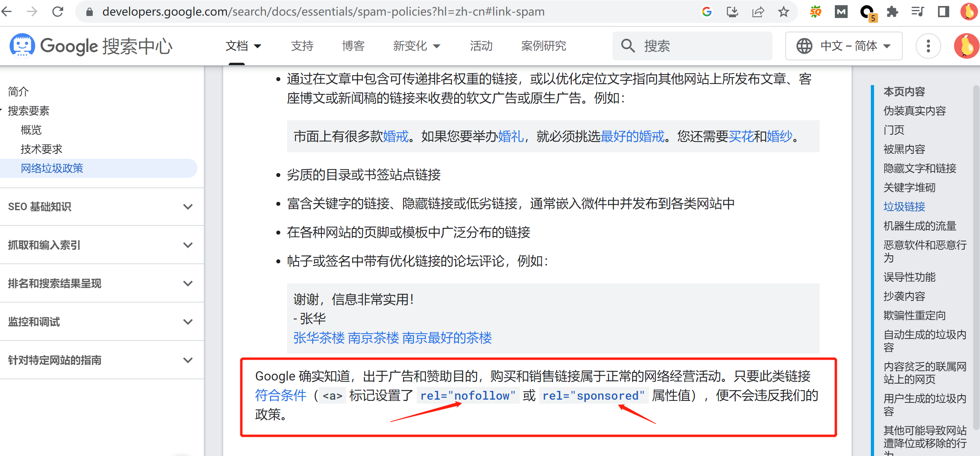The image size is (980, 456).
Task: Select 技术要求 in the left sidebar
Action: (x=42, y=149)
